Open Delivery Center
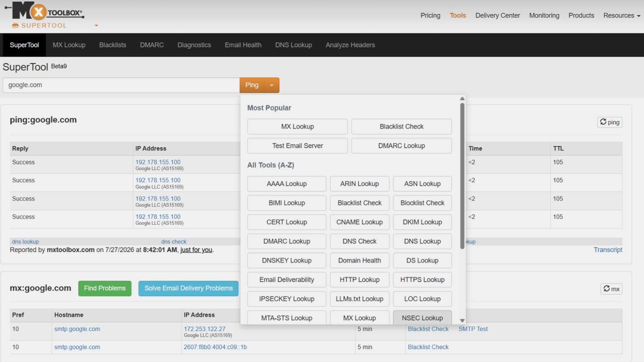This screenshot has height=362, width=644. (498, 15)
